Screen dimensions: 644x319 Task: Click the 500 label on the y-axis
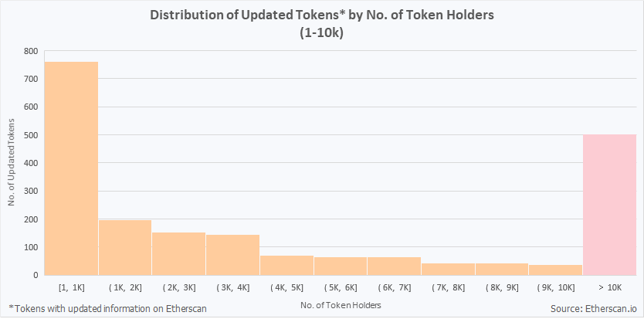[31, 135]
